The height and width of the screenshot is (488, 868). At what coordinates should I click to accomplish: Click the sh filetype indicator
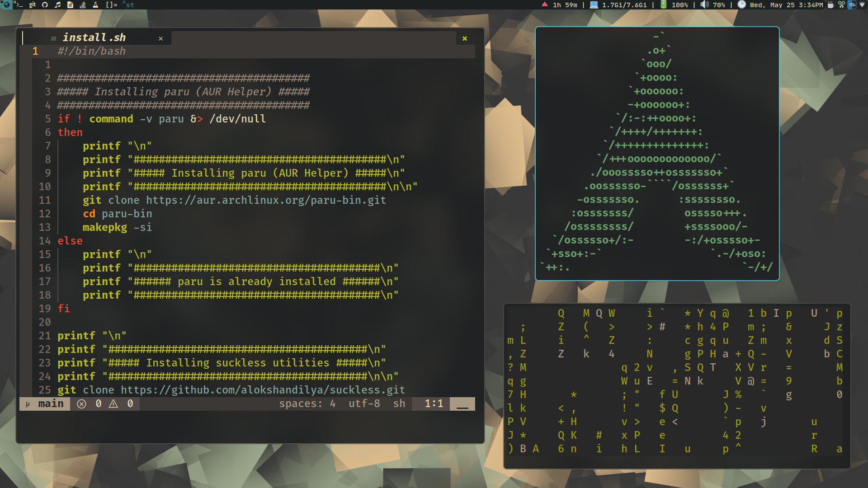(399, 404)
